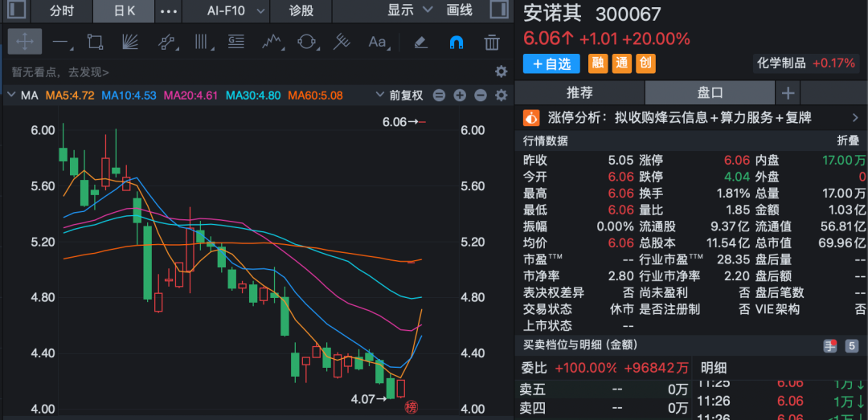Switch to the 分时 intraday tab

click(62, 10)
